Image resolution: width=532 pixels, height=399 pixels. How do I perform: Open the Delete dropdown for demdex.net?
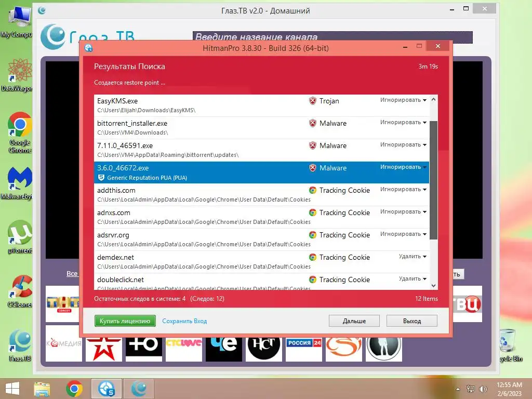412,257
